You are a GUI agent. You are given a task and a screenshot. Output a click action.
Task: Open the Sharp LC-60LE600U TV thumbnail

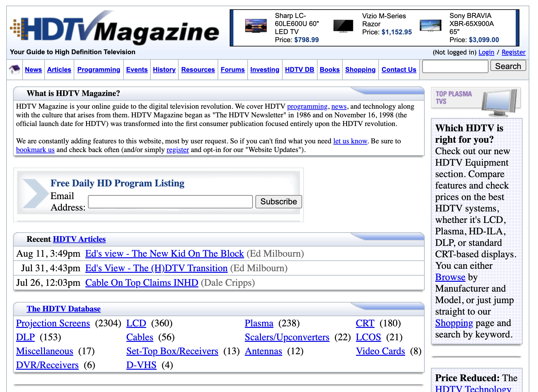[256, 26]
